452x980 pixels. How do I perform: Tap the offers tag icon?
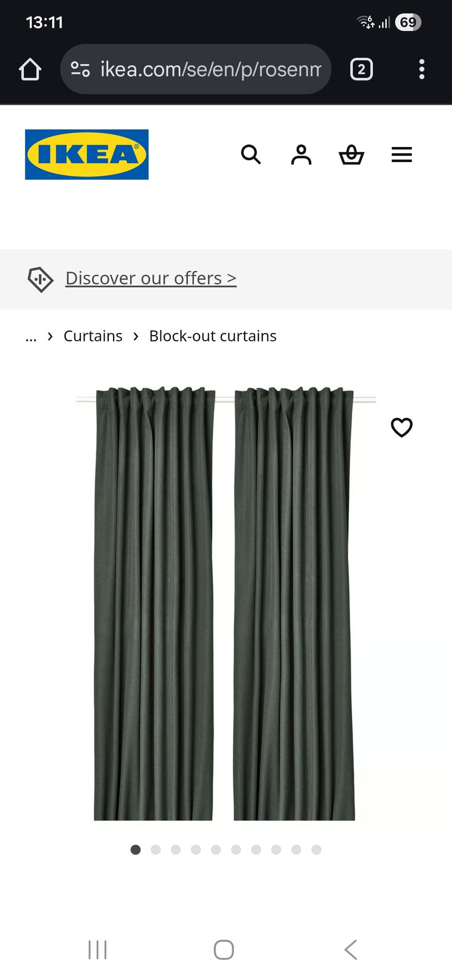tap(40, 279)
